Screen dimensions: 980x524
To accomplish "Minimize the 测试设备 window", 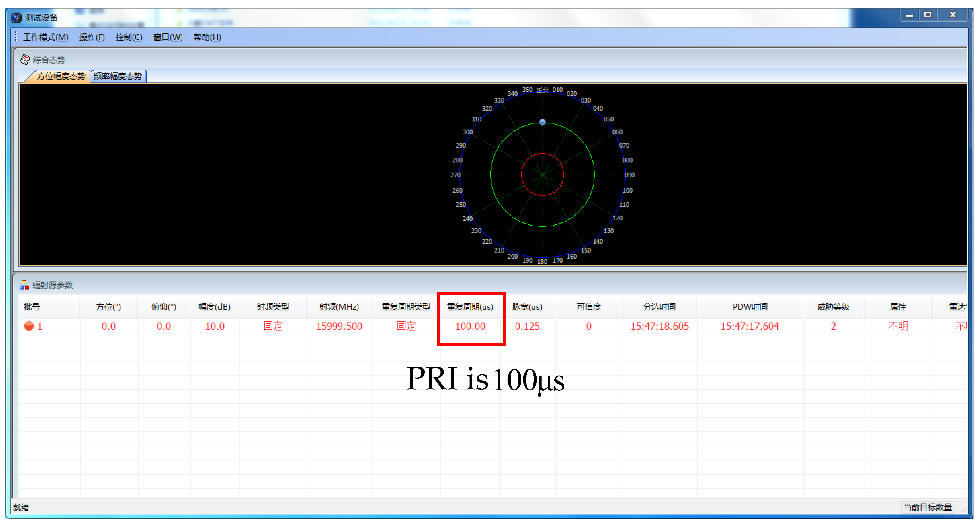I will coord(909,15).
